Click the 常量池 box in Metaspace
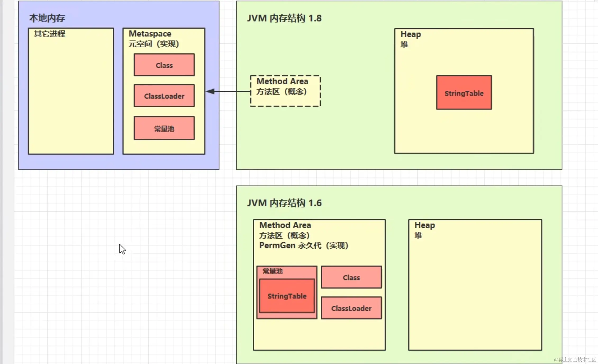The height and width of the screenshot is (364, 598). tap(164, 128)
